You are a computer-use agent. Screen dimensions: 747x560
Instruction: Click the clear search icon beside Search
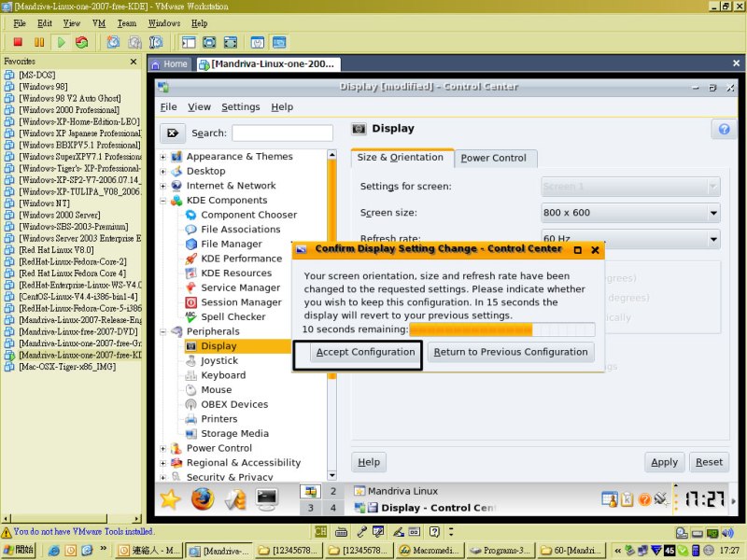coord(173,133)
